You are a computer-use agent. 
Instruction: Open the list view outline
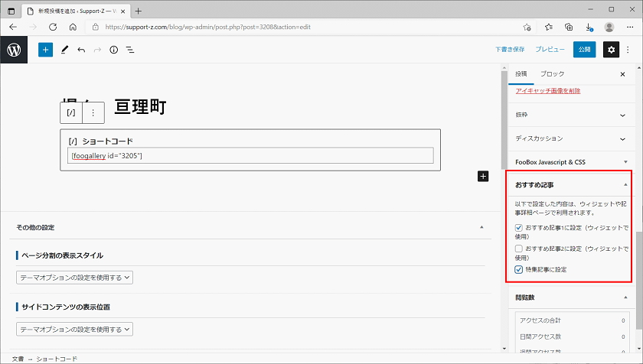(x=130, y=50)
